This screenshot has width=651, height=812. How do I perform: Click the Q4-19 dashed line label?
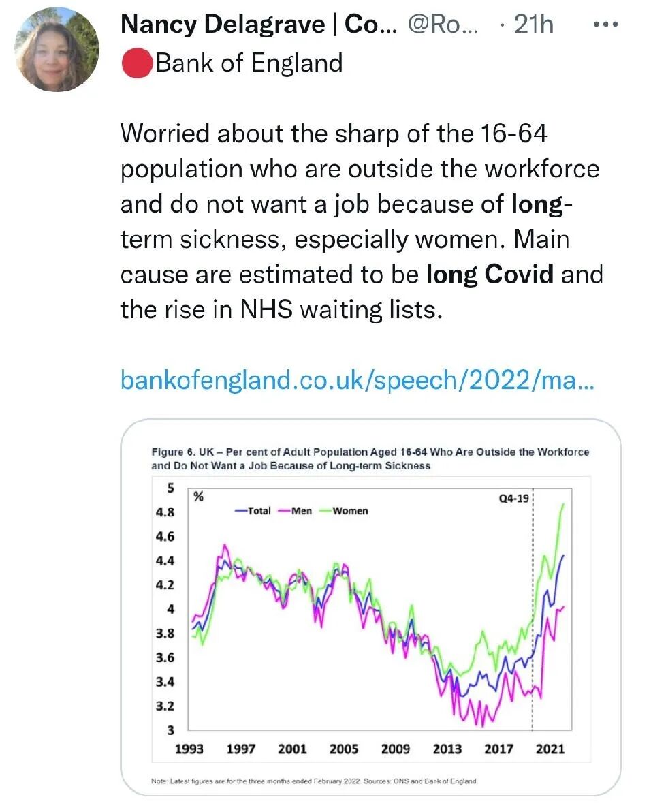tap(514, 498)
